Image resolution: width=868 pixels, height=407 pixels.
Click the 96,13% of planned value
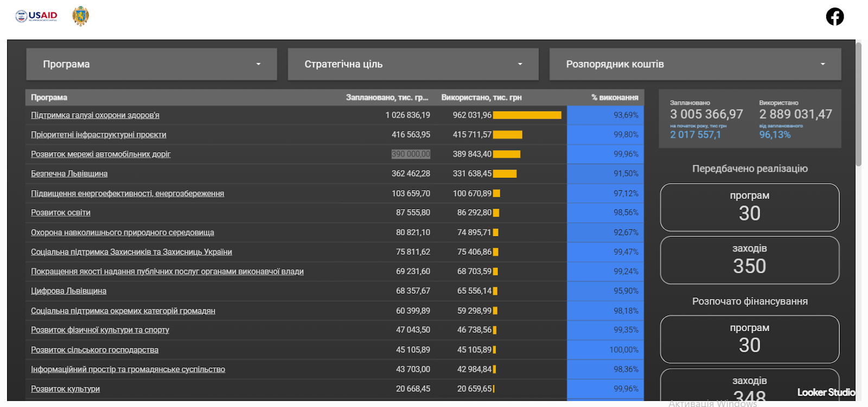pos(775,134)
